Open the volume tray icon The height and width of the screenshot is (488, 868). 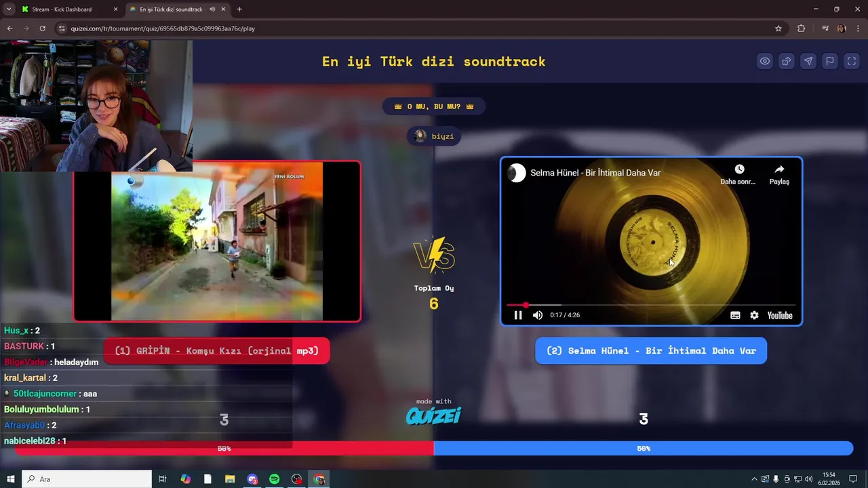pos(808,479)
